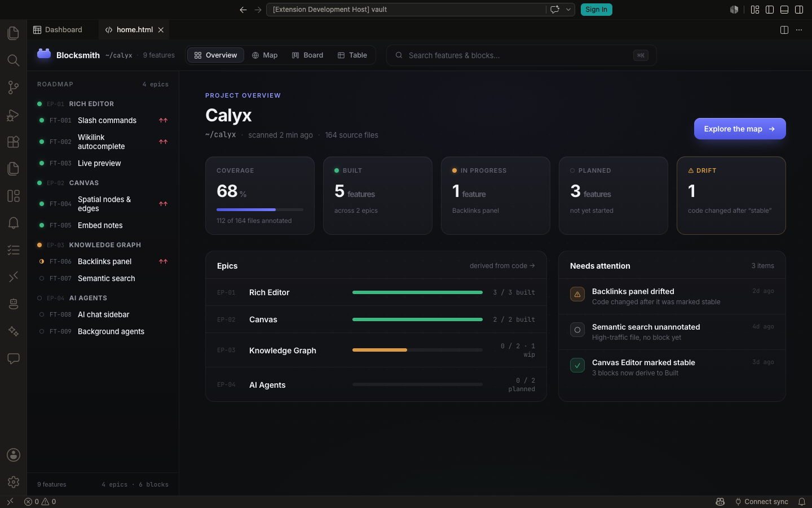Open the Search icon in activity bar
This screenshot has height=508, width=812.
[14, 60]
